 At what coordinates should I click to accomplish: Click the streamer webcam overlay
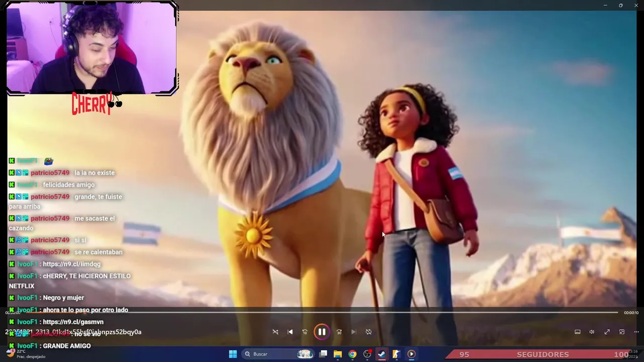92,48
